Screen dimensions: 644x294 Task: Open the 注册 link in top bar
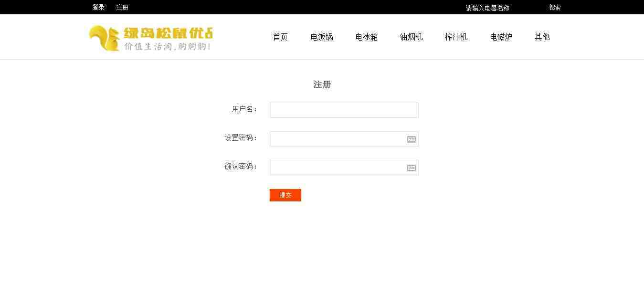click(122, 7)
